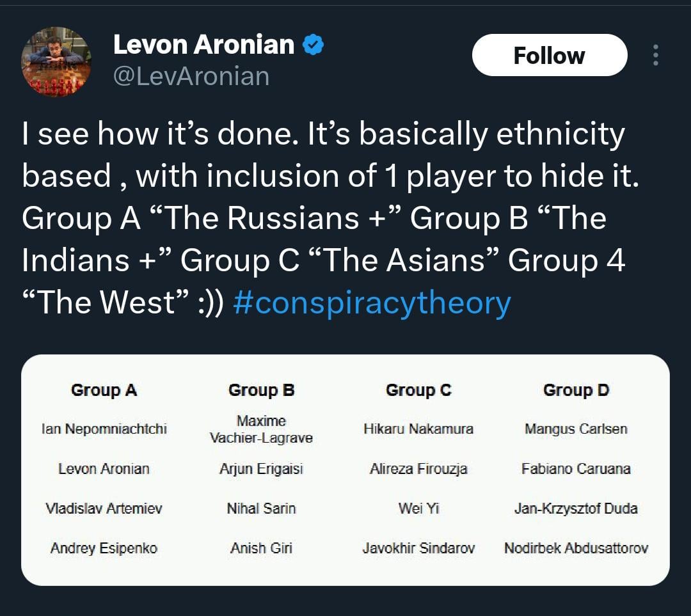
Task: Select Maxime Vachier-Lagrave in Group B
Action: pyautogui.click(x=261, y=429)
